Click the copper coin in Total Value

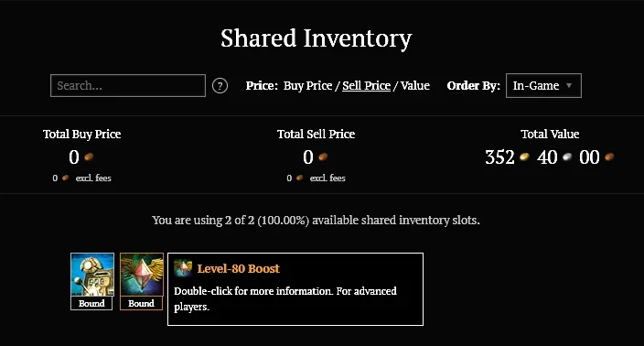pyautogui.click(x=609, y=157)
